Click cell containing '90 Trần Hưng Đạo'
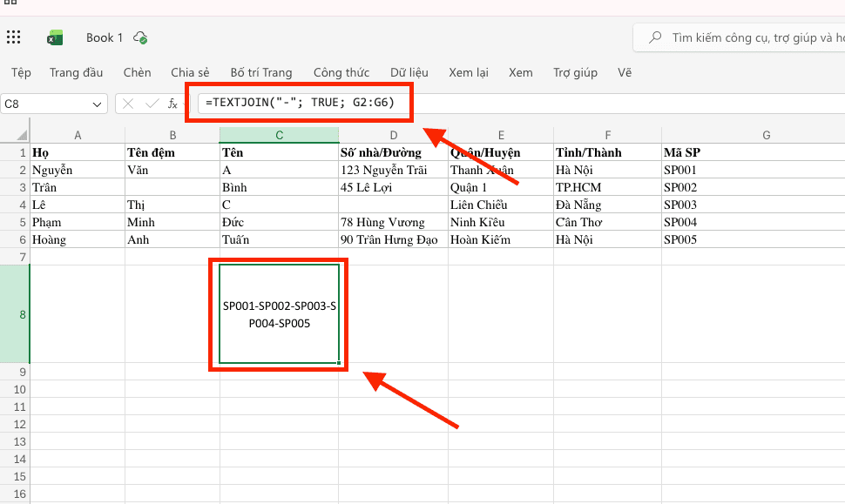The height and width of the screenshot is (504, 845). coord(394,239)
